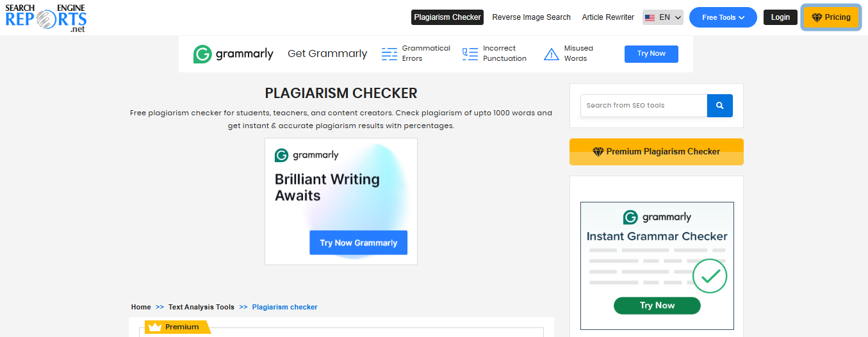Click the Grammarly logo in the center ad

[307, 155]
